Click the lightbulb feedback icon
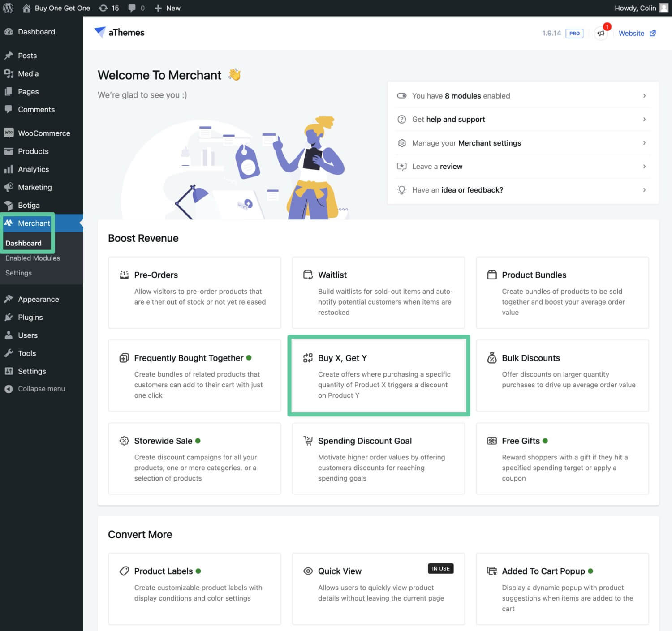Screen dimensions: 672x631 pyautogui.click(x=402, y=190)
